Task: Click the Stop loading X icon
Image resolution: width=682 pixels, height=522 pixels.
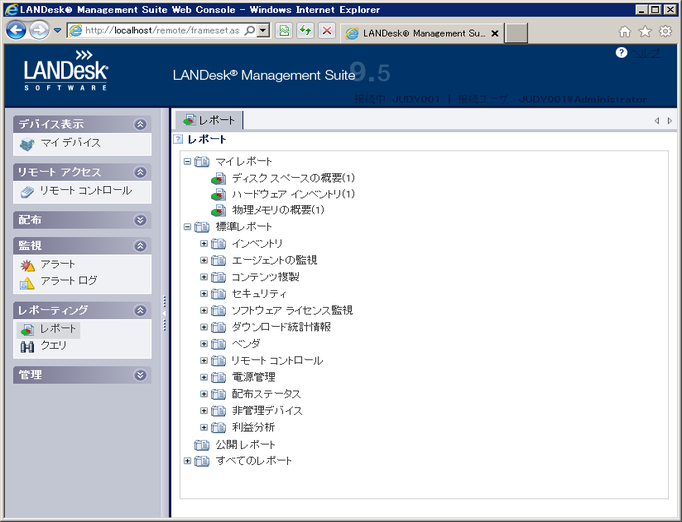Action: (327, 30)
